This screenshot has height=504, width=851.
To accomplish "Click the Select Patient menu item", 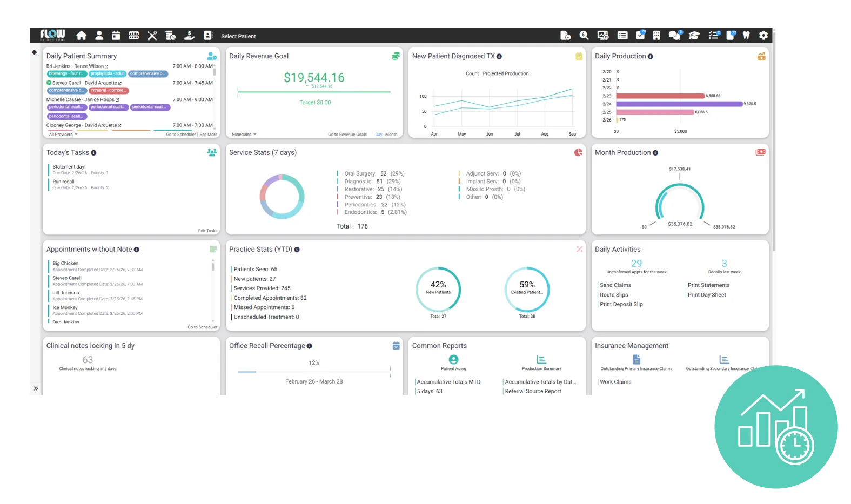I will [x=238, y=36].
